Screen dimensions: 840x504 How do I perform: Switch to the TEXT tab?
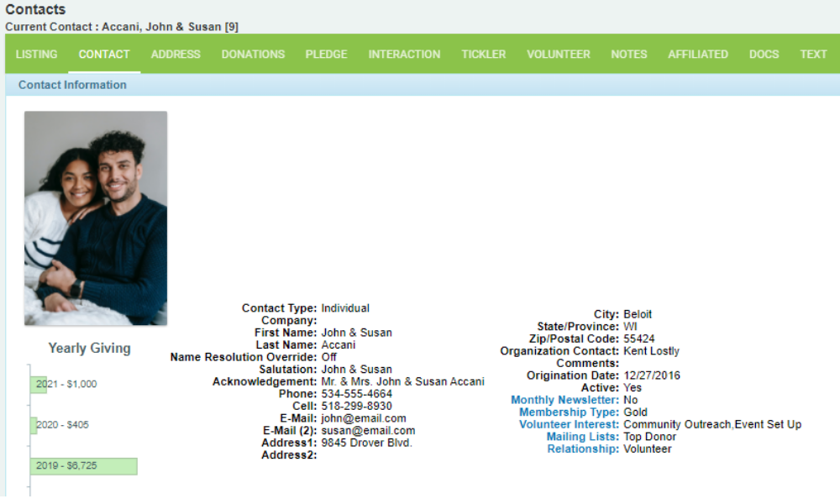(813, 54)
